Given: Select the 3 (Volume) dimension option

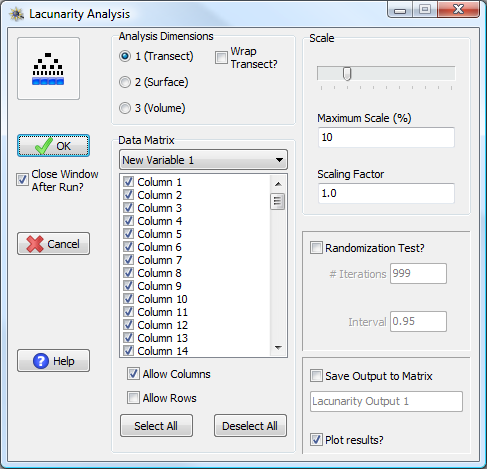Looking at the screenshot, I should coord(125,108).
